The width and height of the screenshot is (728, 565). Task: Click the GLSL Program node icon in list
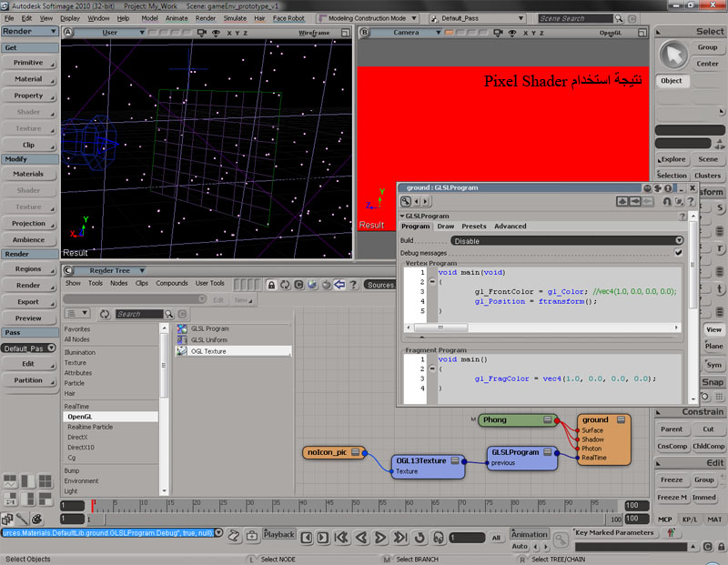pyautogui.click(x=182, y=328)
